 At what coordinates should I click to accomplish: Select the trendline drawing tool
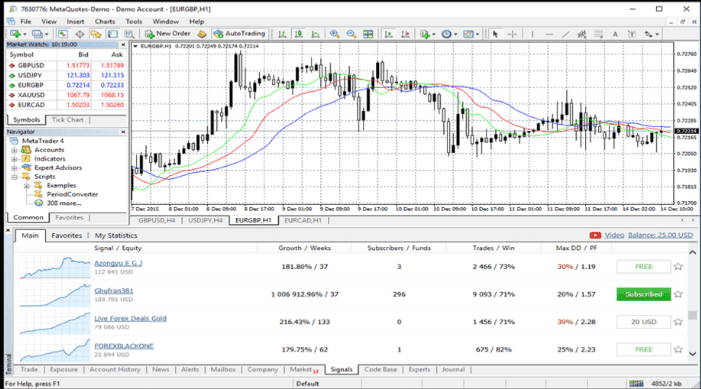566,34
